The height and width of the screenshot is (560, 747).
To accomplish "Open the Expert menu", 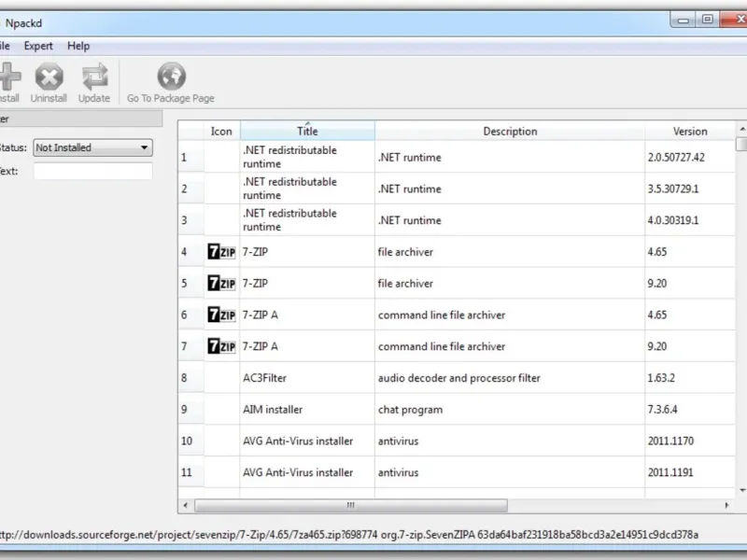I will pyautogui.click(x=38, y=46).
